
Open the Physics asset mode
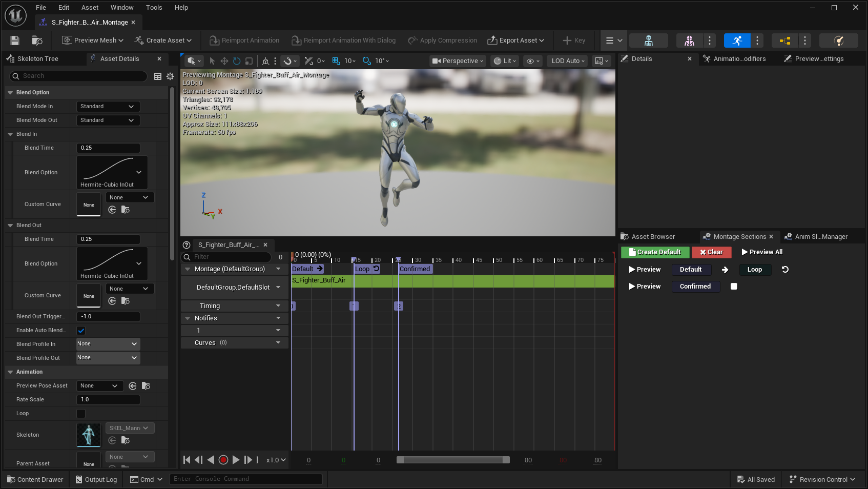839,40
